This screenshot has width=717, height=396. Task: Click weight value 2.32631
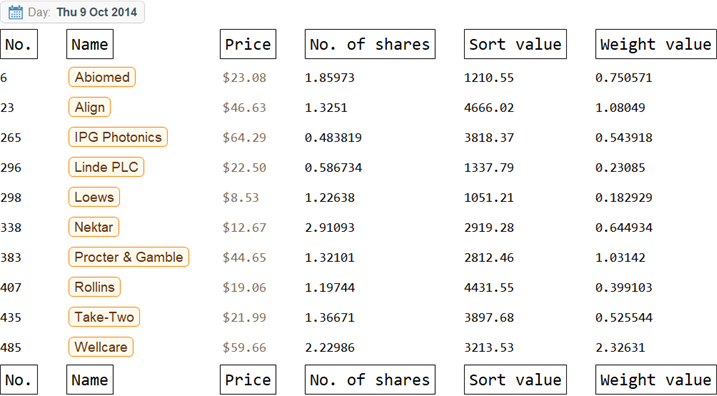tap(620, 348)
